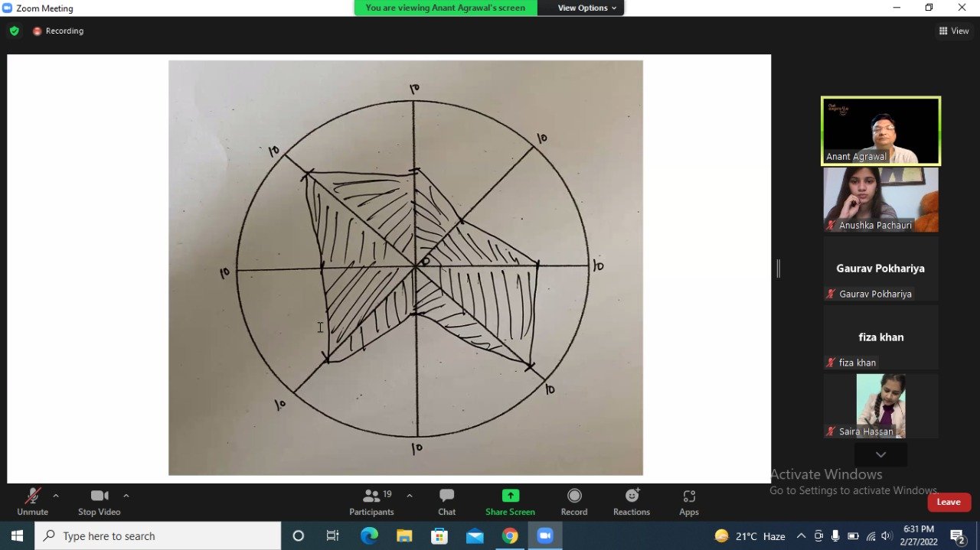980x550 pixels.
Task: Open the clock showing 6:31 PM
Action: pos(919,535)
